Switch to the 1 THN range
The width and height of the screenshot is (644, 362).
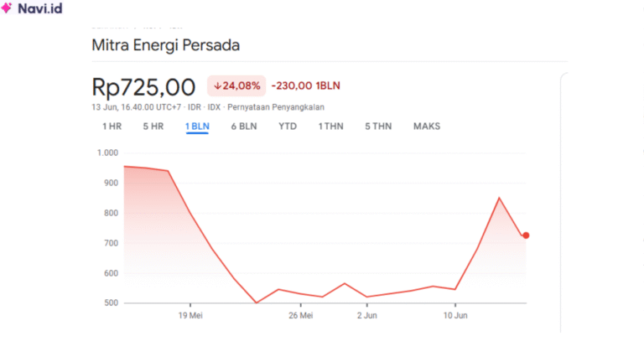tap(330, 127)
